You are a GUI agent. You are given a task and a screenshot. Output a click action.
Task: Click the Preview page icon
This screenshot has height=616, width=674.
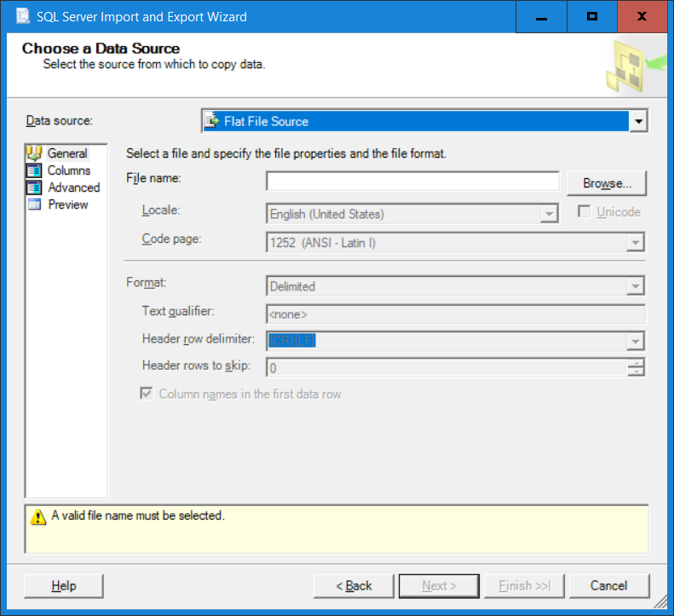34,204
